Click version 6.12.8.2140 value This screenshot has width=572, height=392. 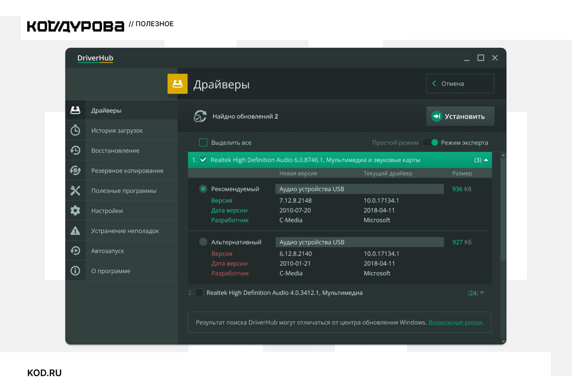(296, 254)
